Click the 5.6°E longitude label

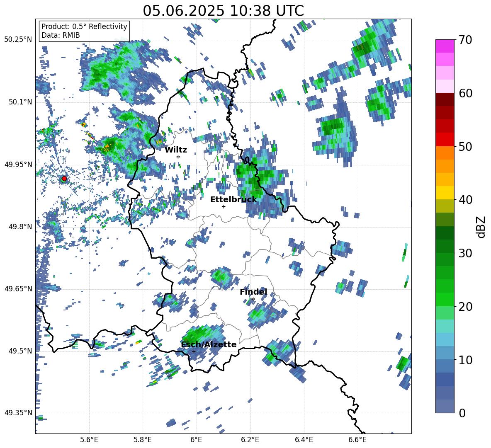click(x=89, y=440)
